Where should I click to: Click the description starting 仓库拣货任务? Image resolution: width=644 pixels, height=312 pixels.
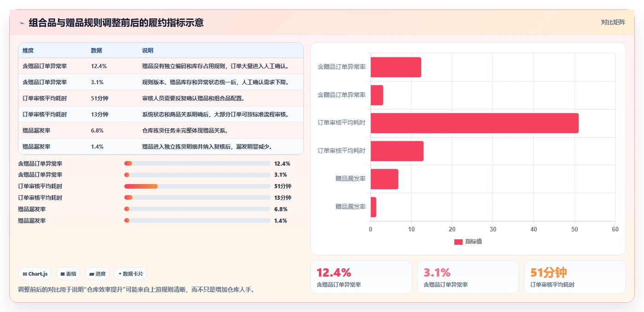pyautogui.click(x=185, y=131)
